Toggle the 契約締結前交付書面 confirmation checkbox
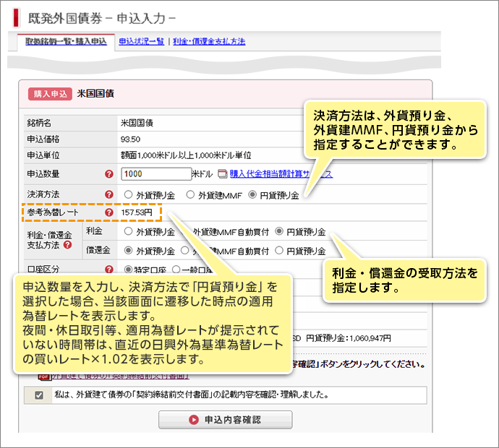 (38, 395)
